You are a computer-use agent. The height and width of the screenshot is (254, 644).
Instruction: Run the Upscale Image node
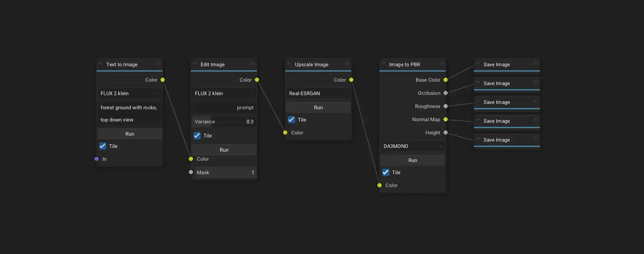coord(318,107)
